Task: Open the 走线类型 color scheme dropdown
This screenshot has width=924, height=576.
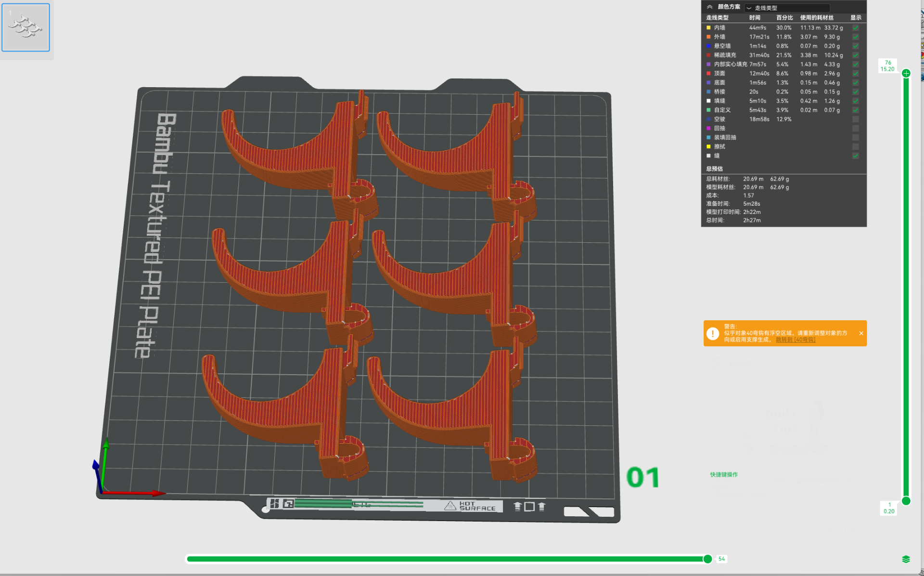Action: coord(787,8)
